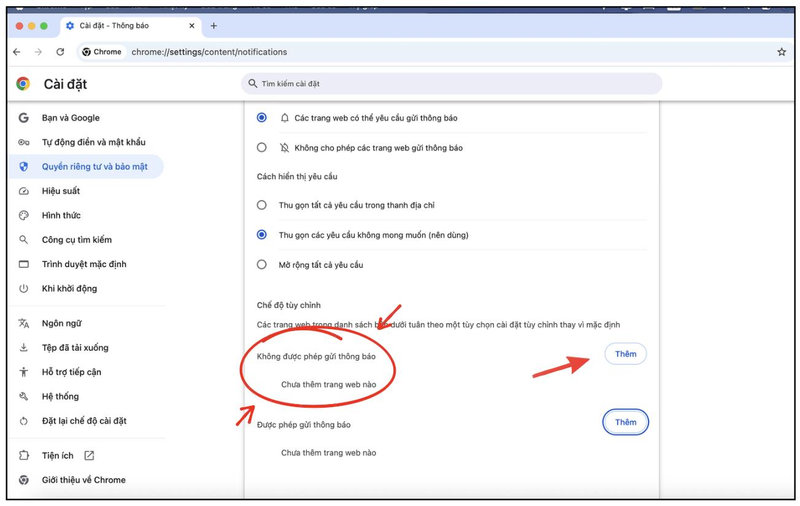Click the translate icon for Ngôn ngữ
Image resolution: width=800 pixels, height=506 pixels.
[x=23, y=323]
